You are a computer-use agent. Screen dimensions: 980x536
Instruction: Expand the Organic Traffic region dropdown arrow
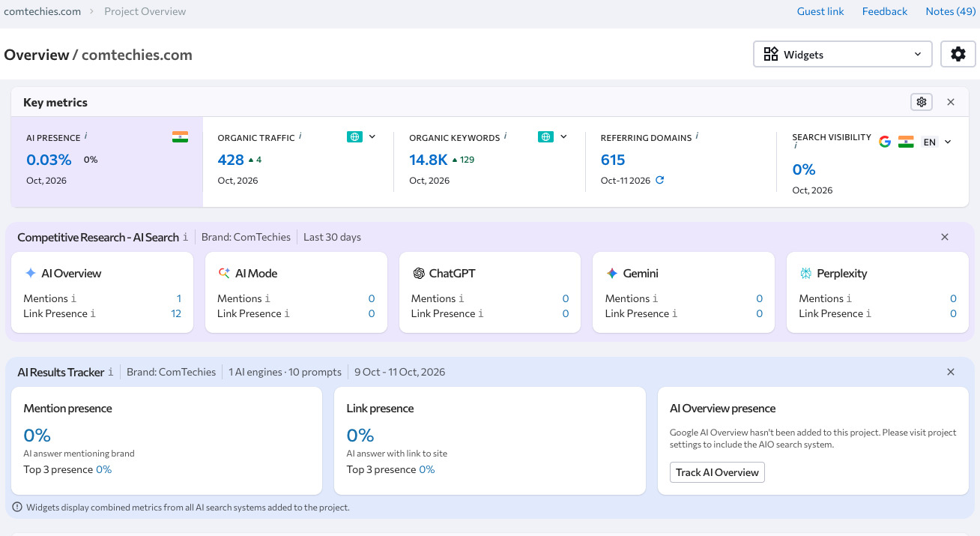click(372, 136)
